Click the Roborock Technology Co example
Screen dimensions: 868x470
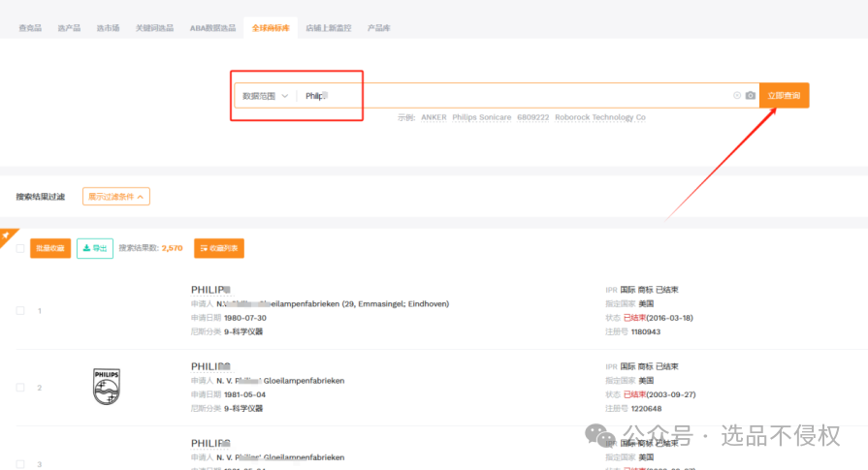coord(600,117)
